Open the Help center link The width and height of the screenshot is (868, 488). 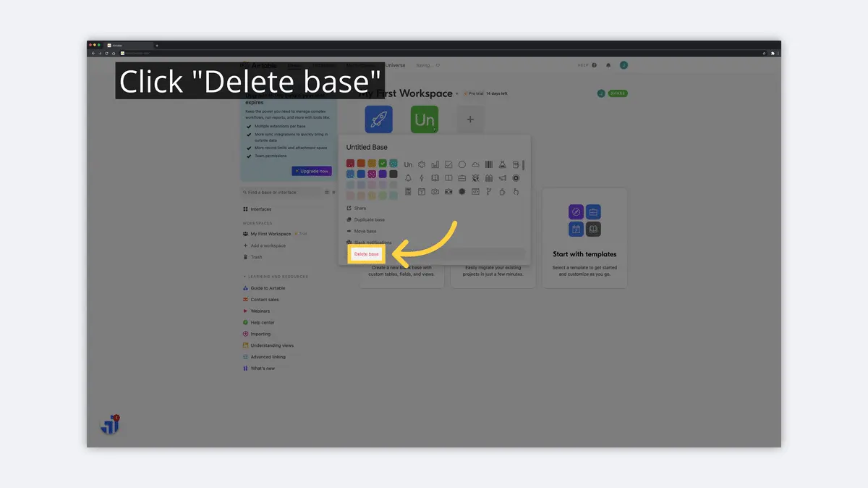click(258, 323)
